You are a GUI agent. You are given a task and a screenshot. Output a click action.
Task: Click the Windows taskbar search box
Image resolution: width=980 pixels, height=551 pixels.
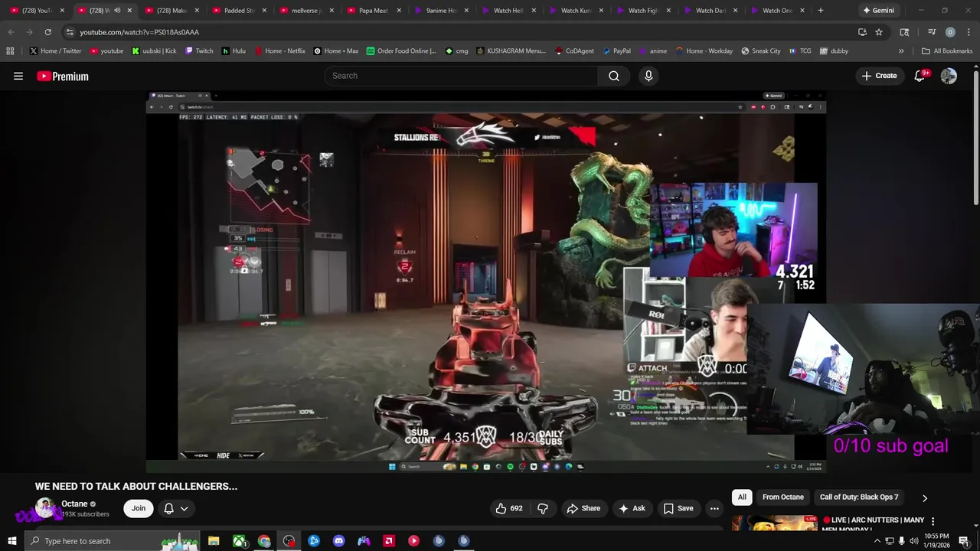pyautogui.click(x=112, y=541)
